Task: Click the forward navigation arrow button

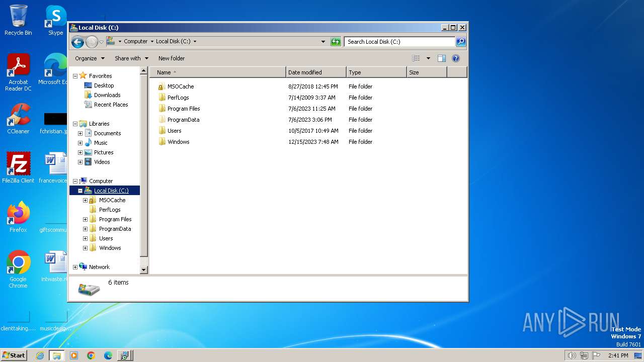Action: (x=92, y=42)
